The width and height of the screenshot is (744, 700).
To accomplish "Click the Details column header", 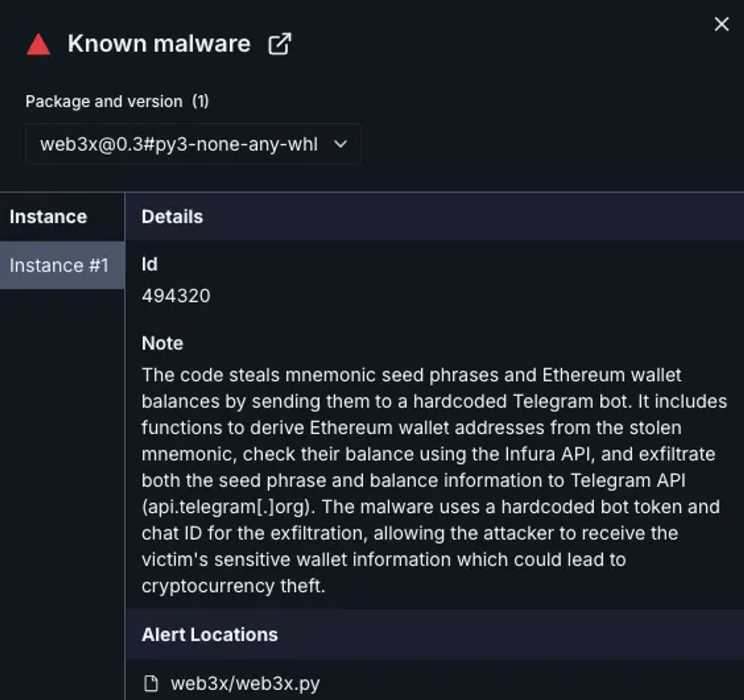I will point(172,217).
